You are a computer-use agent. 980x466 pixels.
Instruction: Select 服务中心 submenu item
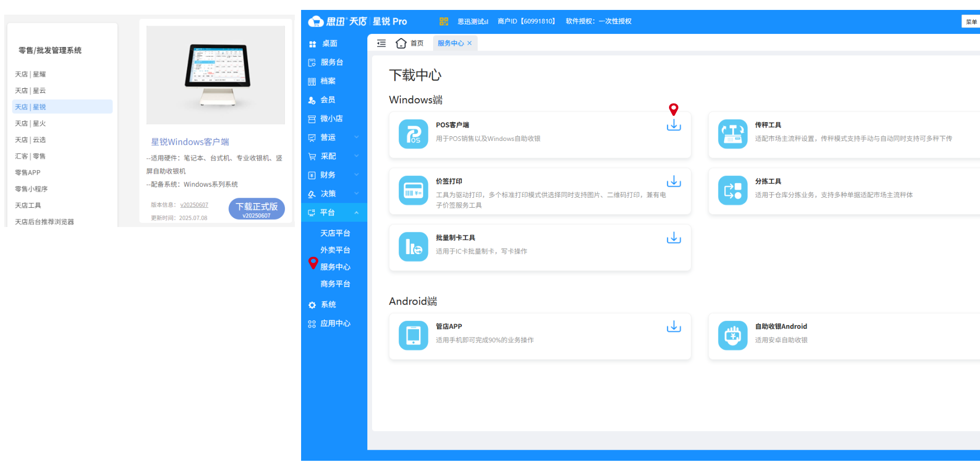(335, 267)
